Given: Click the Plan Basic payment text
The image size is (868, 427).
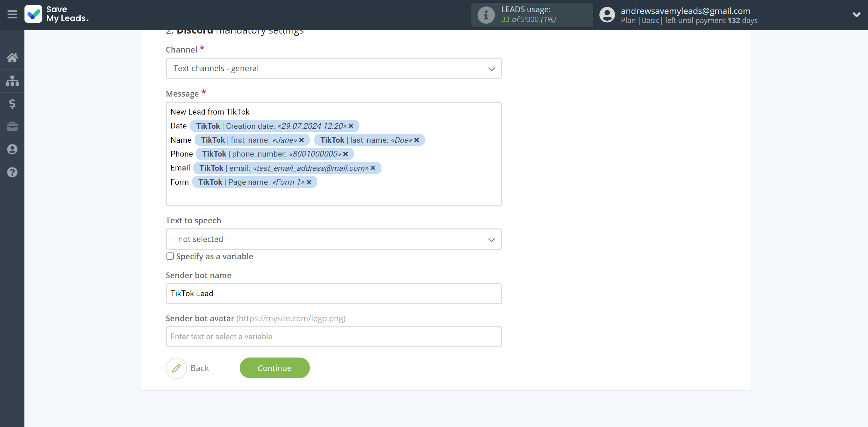Looking at the screenshot, I should (689, 21).
